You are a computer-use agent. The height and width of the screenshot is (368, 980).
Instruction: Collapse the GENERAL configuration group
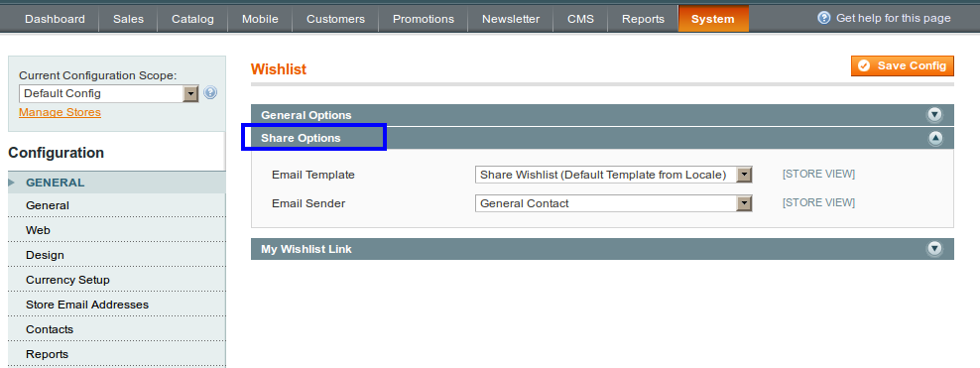click(x=117, y=183)
